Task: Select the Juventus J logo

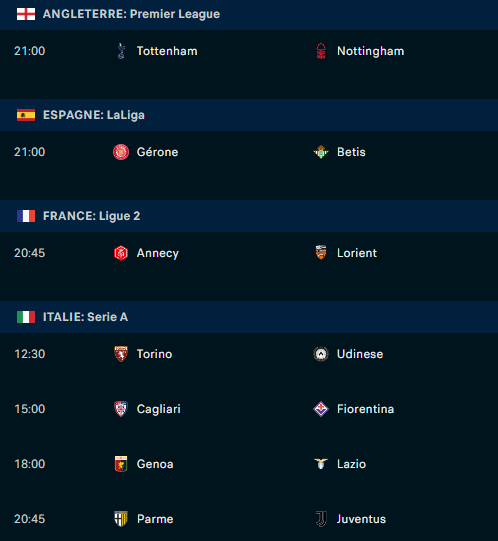Action: tap(321, 519)
